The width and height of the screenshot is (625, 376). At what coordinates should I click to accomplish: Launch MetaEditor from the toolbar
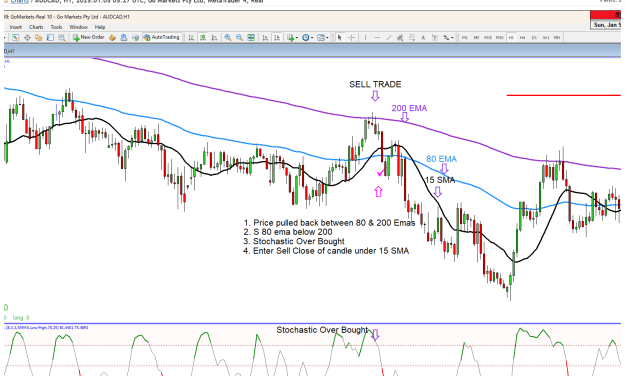(112, 37)
